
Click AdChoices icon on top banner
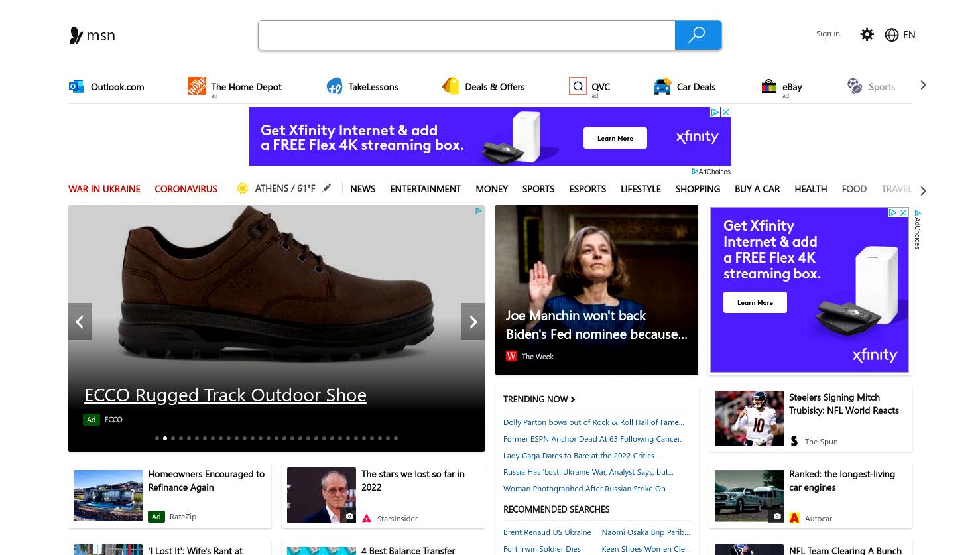point(715,113)
